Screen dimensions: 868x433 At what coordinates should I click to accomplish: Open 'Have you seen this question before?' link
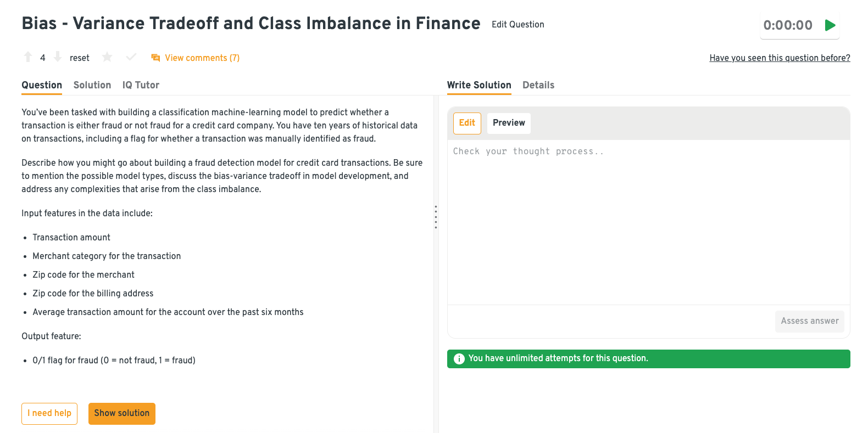(780, 58)
